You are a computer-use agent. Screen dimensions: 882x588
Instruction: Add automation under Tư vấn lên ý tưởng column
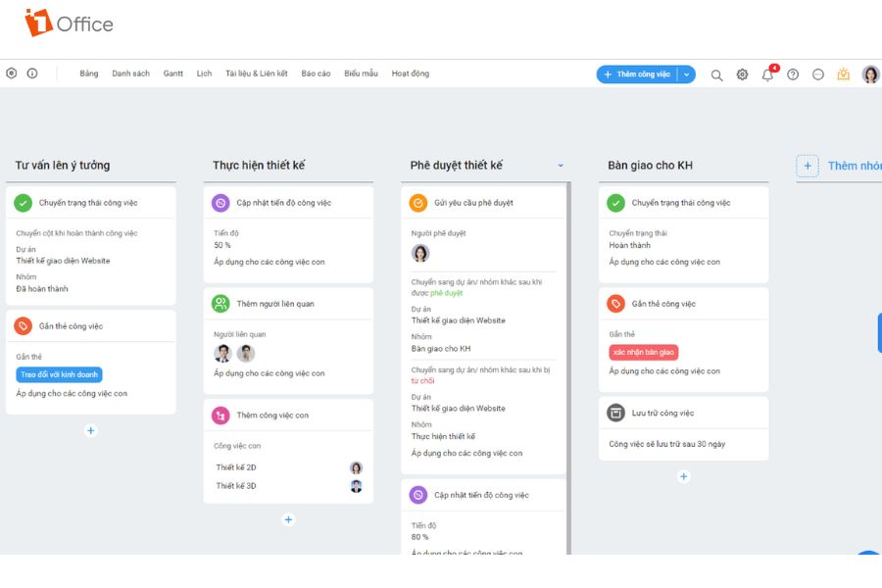[90, 430]
